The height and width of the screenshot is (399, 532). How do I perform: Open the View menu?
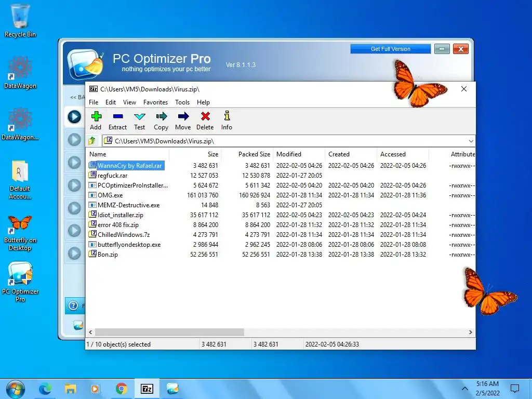[129, 102]
